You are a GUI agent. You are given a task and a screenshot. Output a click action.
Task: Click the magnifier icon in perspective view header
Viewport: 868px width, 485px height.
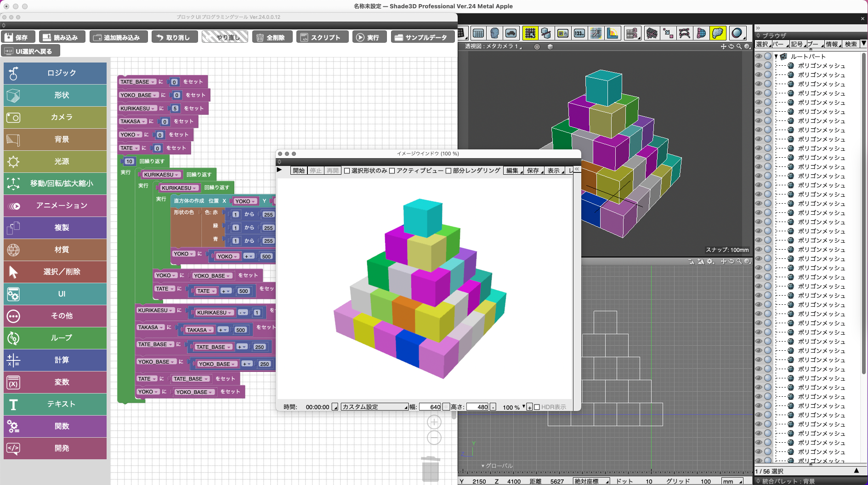[x=739, y=46]
